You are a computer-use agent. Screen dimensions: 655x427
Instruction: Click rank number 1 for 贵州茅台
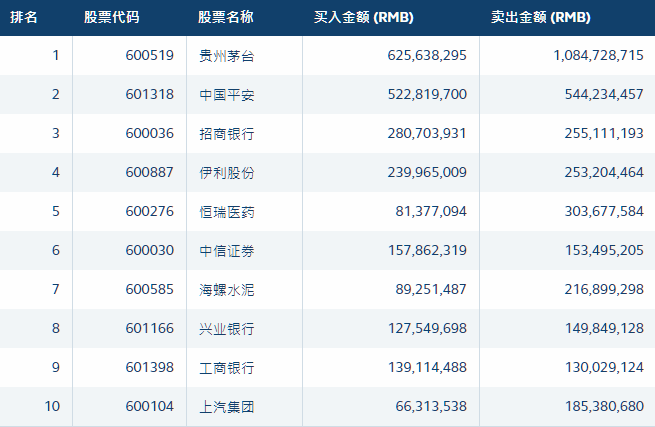[56, 55]
